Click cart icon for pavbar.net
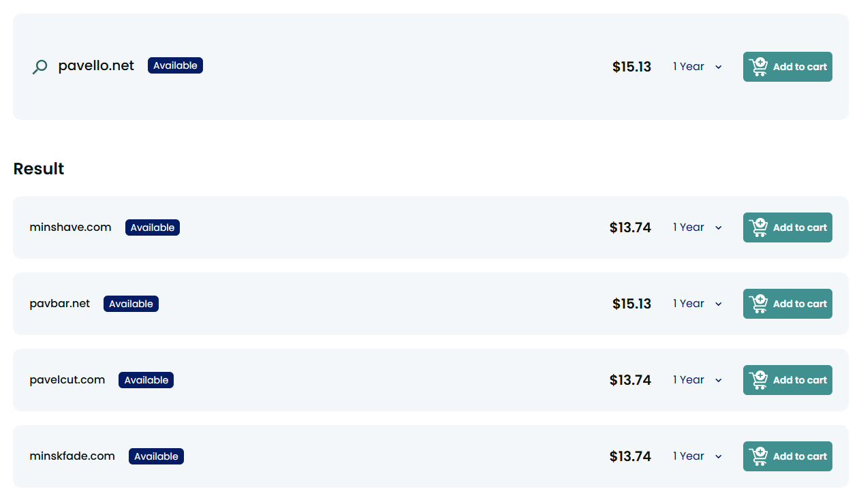859x504 pixels. pos(758,304)
